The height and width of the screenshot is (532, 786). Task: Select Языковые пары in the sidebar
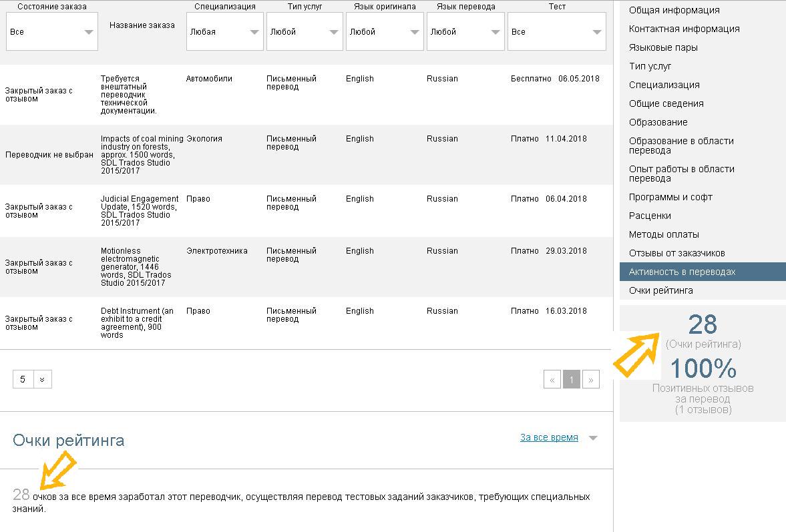pos(663,47)
